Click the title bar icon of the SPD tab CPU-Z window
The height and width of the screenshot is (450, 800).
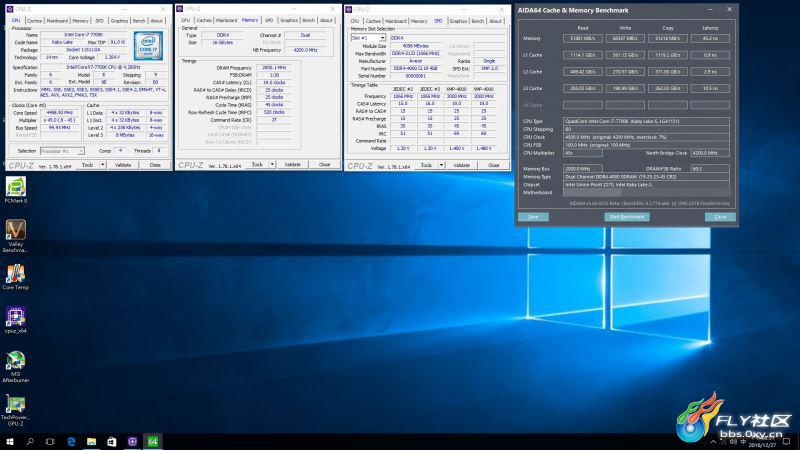click(x=349, y=9)
